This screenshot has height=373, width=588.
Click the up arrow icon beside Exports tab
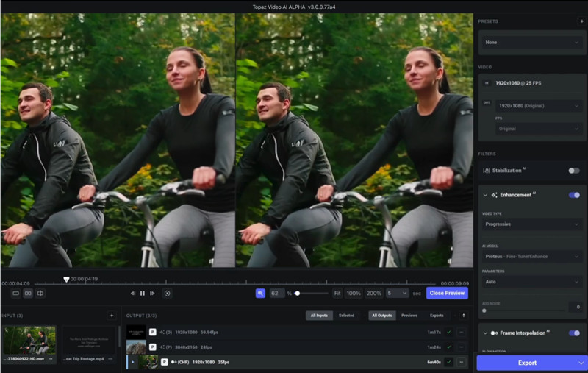point(464,316)
